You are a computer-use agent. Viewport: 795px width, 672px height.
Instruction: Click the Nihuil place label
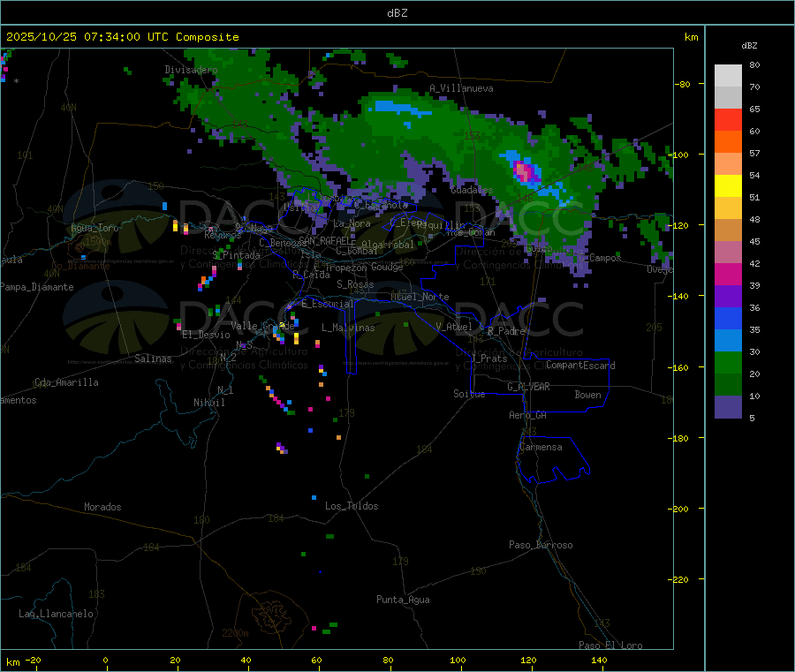209,403
